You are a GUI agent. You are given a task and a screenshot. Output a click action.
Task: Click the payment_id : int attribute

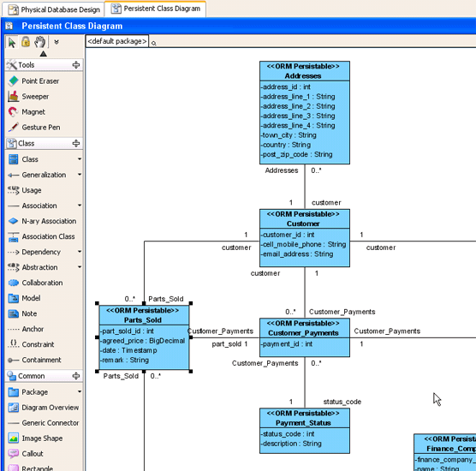click(x=287, y=344)
